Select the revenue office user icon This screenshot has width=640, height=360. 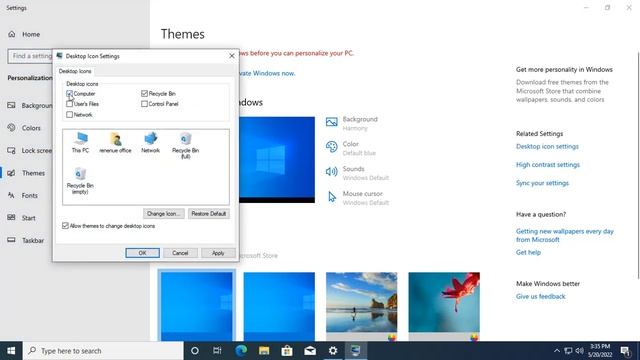pyautogui.click(x=115, y=143)
